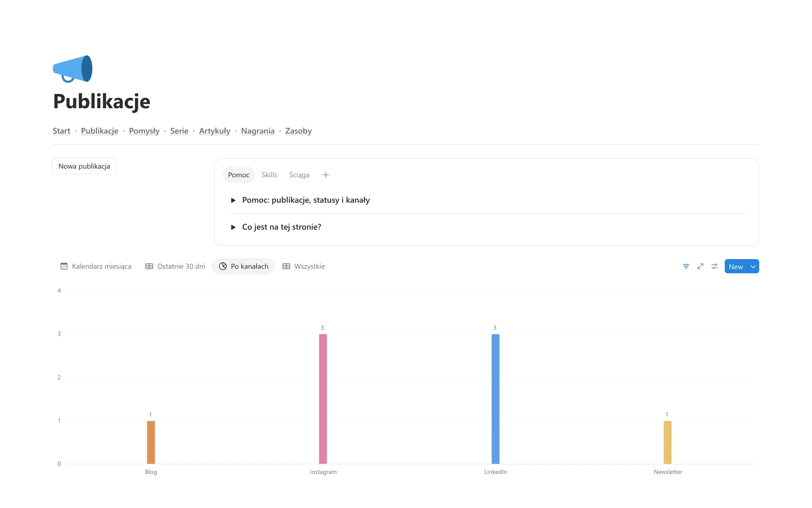The height and width of the screenshot is (508, 812).
Task: Click the megaphone page icon
Action: [73, 69]
